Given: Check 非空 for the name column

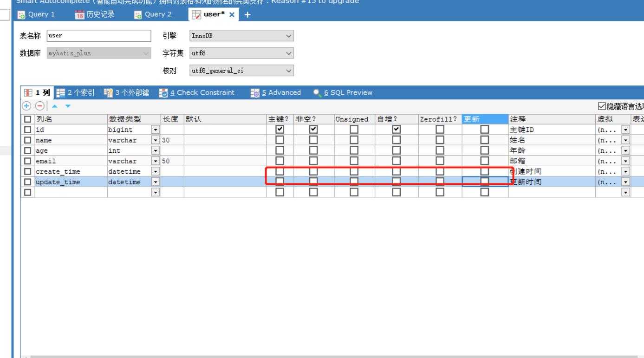Looking at the screenshot, I should [x=313, y=140].
